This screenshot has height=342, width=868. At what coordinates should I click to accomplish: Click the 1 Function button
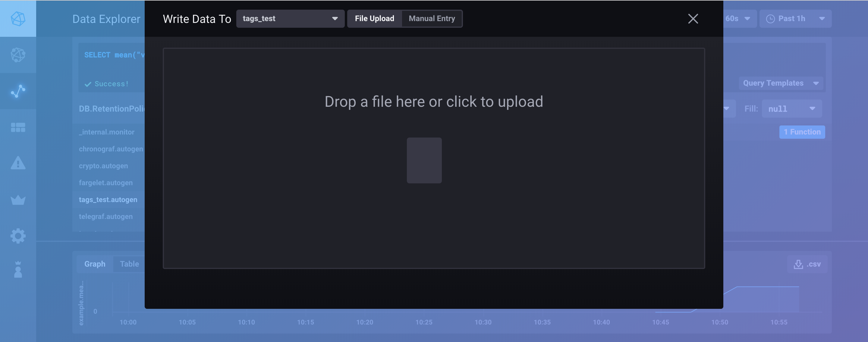click(802, 132)
